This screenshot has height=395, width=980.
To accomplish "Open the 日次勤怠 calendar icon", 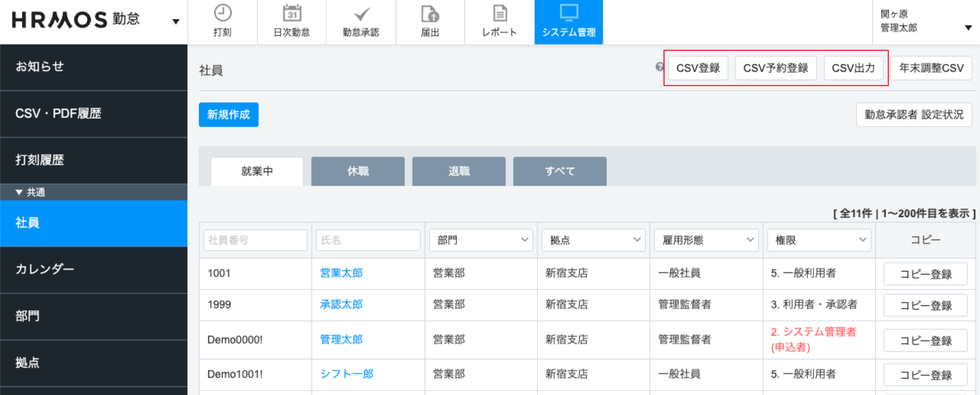I will (291, 13).
